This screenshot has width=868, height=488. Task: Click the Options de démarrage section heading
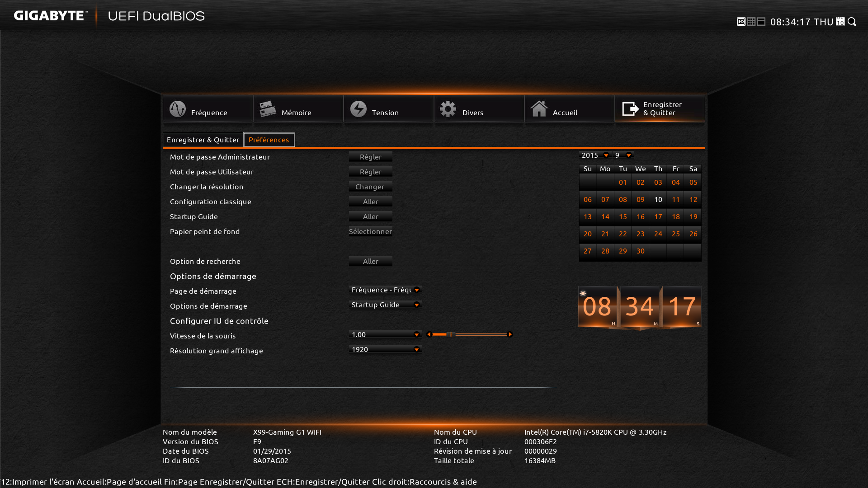[x=213, y=276]
